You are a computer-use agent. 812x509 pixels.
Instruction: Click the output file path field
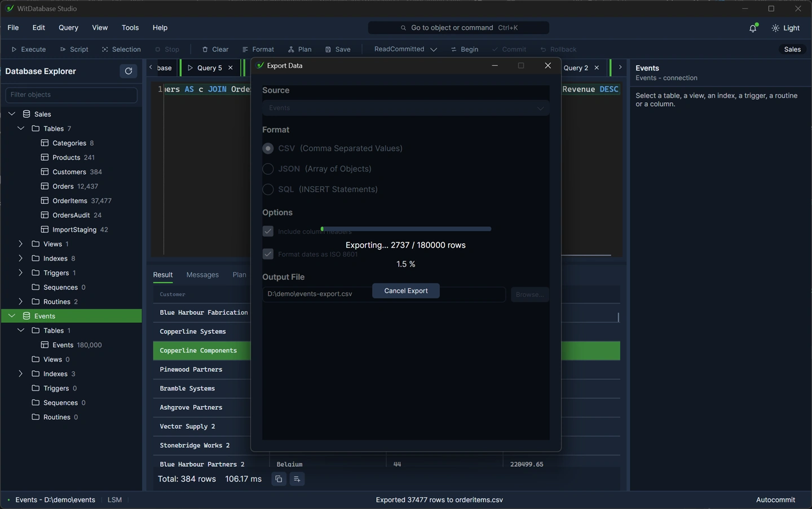point(384,294)
